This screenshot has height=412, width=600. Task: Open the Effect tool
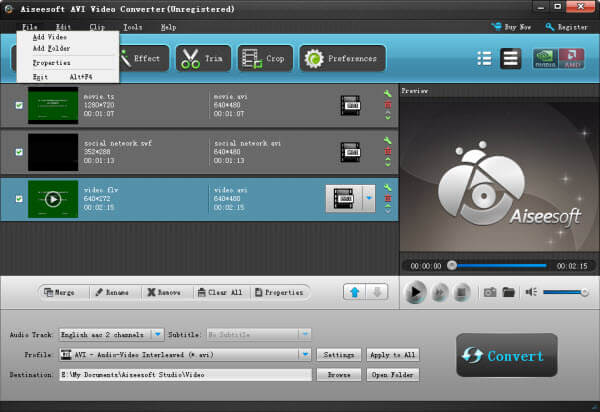coord(143,59)
